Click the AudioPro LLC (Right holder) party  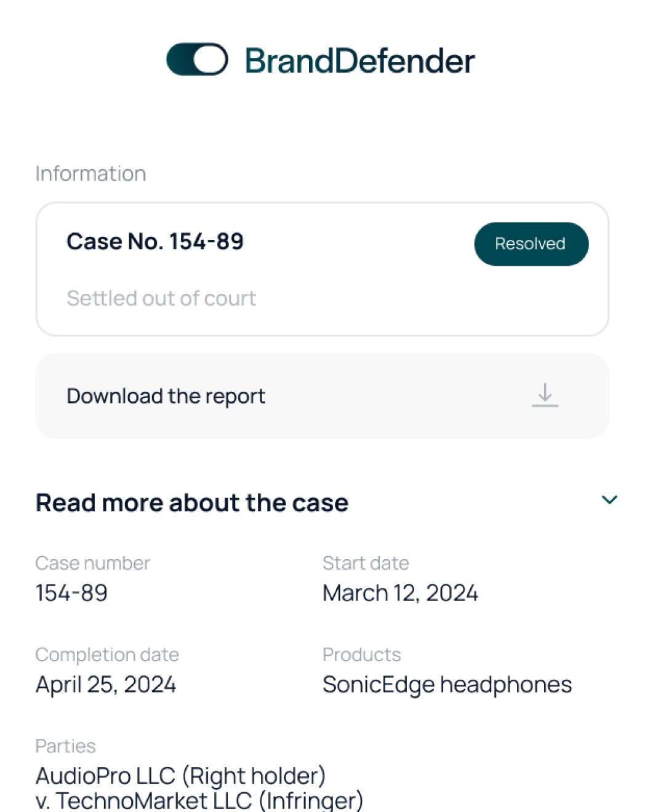[180, 776]
